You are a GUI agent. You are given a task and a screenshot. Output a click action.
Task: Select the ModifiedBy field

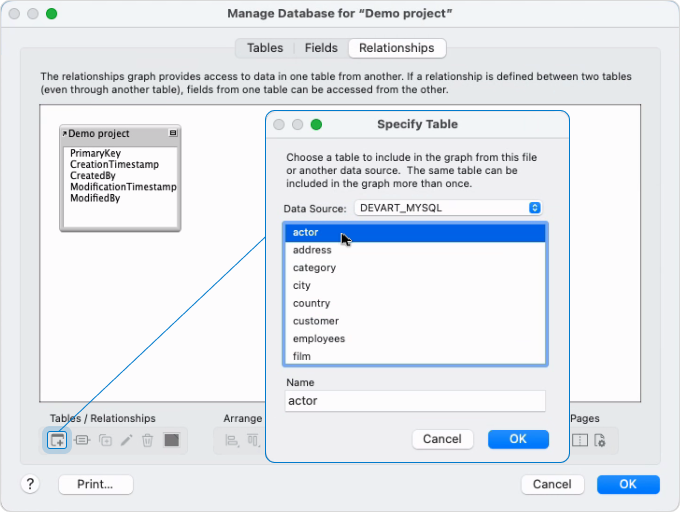[x=95, y=198]
